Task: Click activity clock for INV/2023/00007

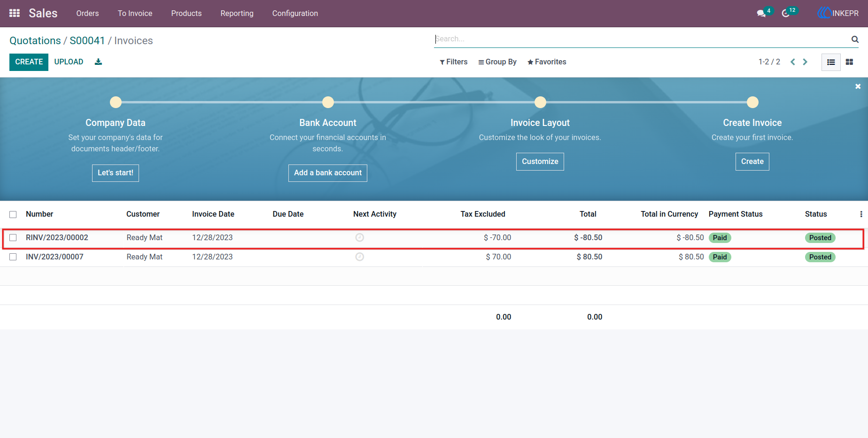Action: pos(360,257)
